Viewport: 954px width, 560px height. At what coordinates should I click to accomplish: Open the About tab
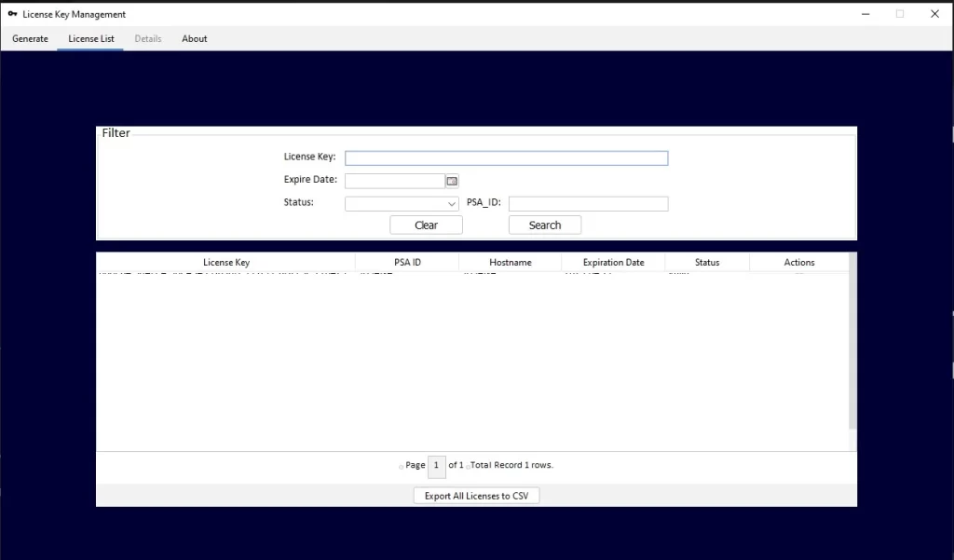coord(195,39)
